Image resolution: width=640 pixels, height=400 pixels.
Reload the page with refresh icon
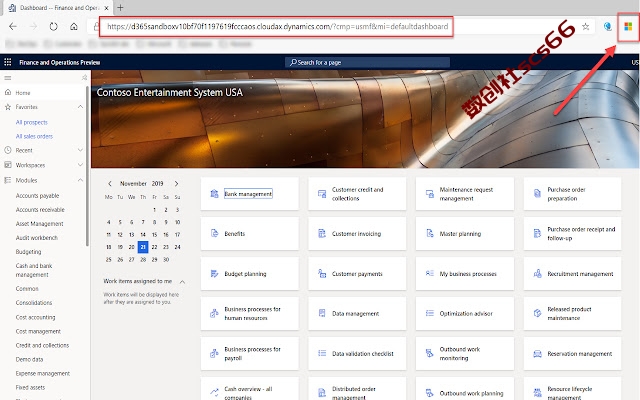[53, 27]
